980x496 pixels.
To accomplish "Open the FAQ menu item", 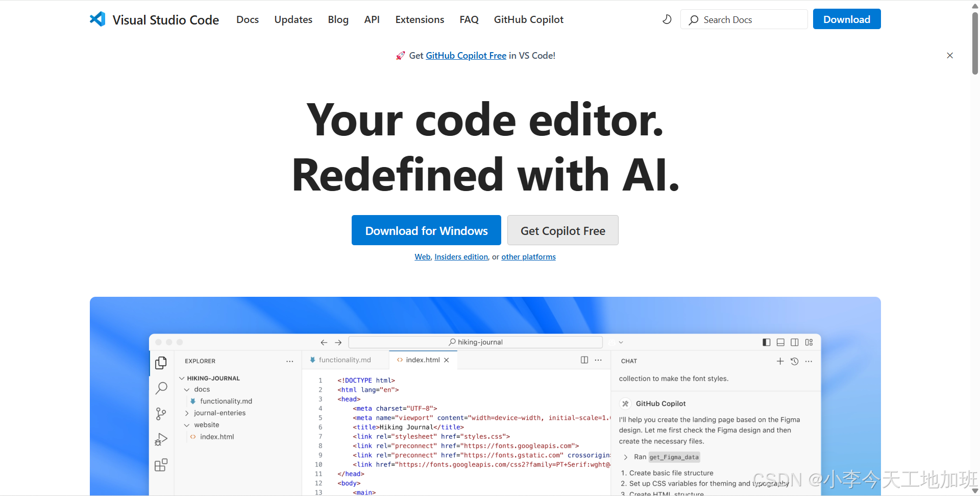I will pos(469,19).
